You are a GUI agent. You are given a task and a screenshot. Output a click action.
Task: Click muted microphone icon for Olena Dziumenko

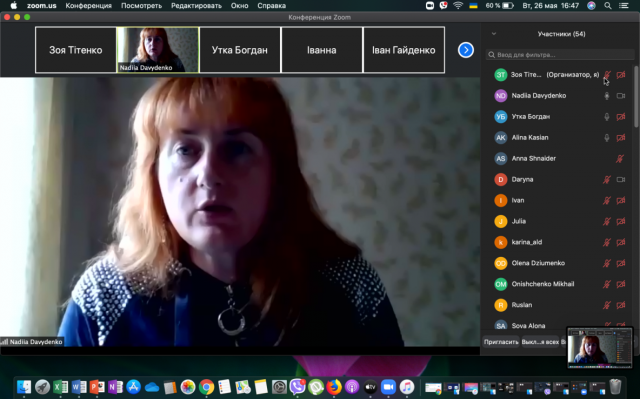(607, 263)
